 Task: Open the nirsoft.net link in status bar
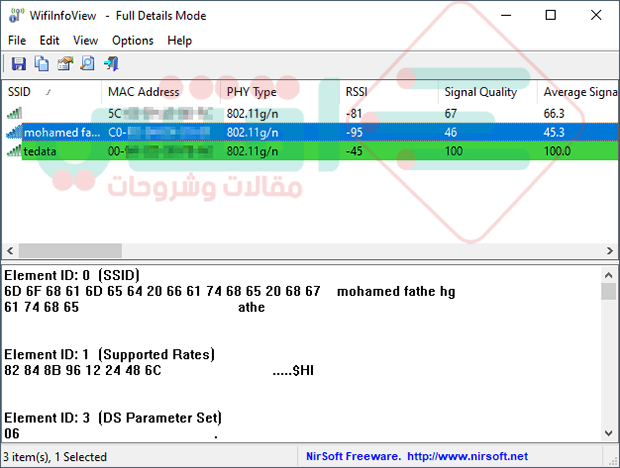[x=467, y=456]
